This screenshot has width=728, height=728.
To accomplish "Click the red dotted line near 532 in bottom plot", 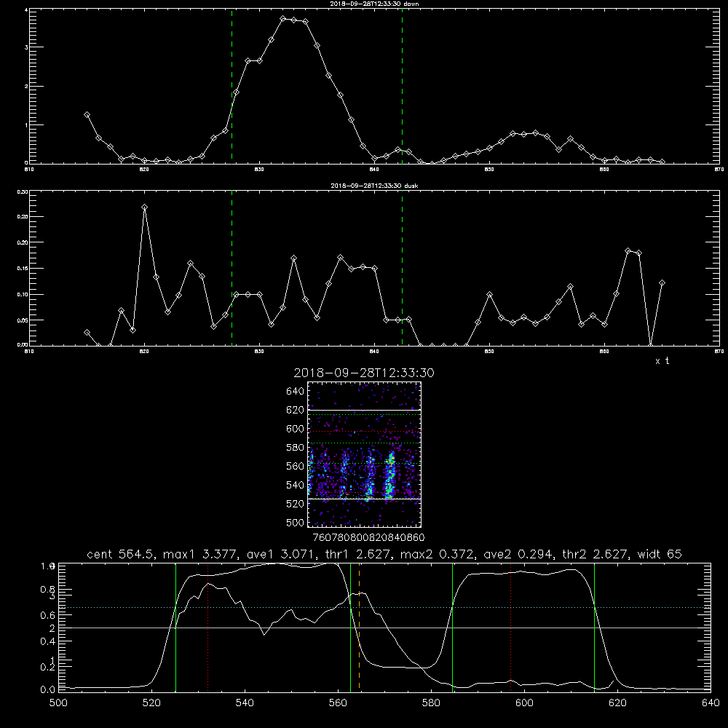I will point(208,627).
